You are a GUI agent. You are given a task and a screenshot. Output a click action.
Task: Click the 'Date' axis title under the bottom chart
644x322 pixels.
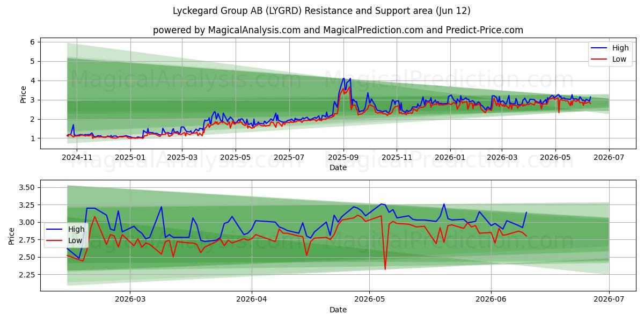[338, 310]
